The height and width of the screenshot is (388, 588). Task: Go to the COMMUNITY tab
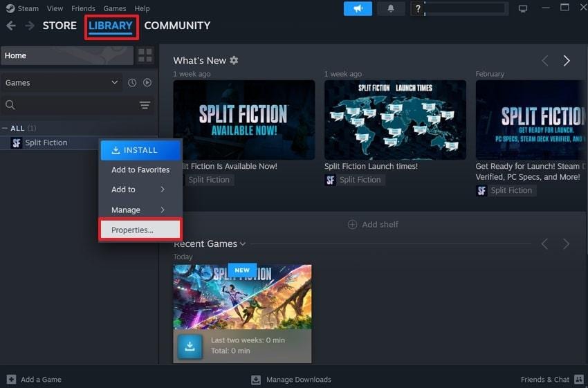pyautogui.click(x=177, y=26)
